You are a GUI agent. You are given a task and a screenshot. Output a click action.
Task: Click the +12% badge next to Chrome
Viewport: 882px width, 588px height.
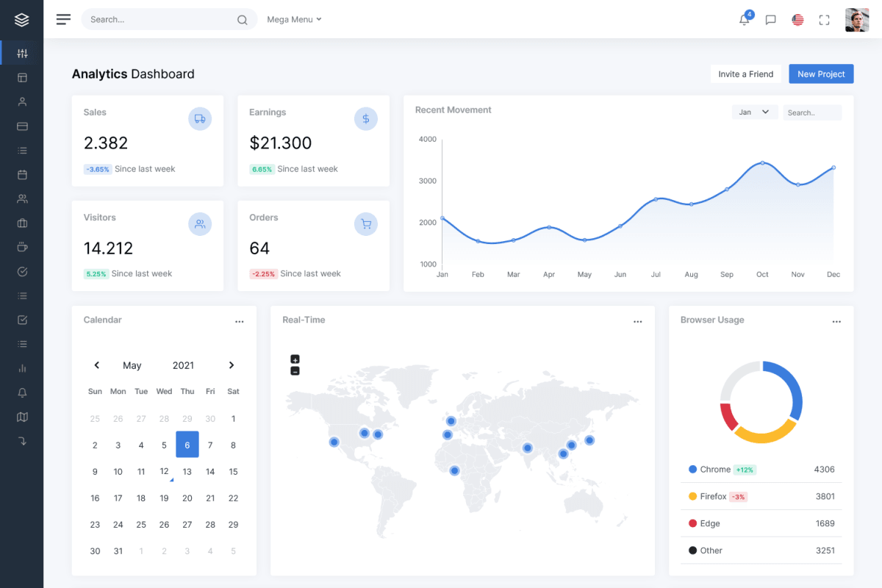click(745, 470)
